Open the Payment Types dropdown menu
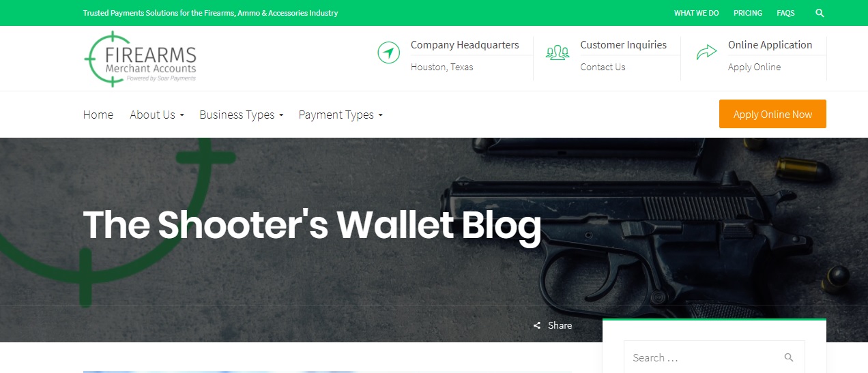The height and width of the screenshot is (373, 868). click(x=341, y=115)
